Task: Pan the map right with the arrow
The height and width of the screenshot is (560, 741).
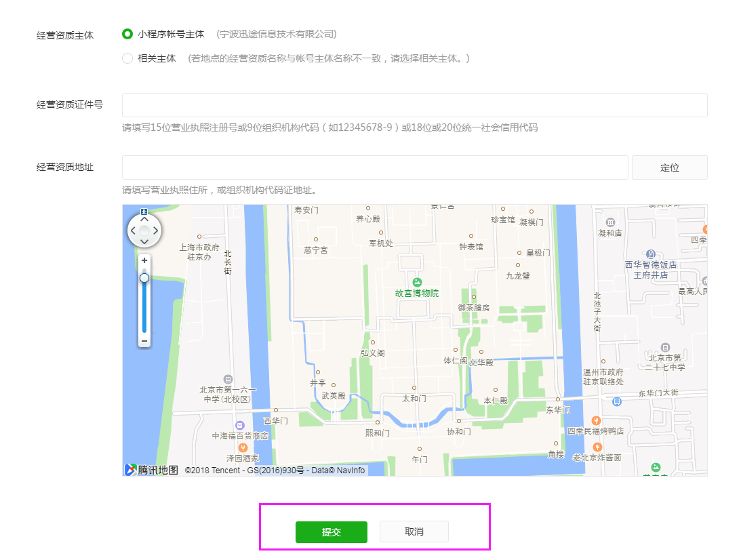Action: click(x=156, y=231)
